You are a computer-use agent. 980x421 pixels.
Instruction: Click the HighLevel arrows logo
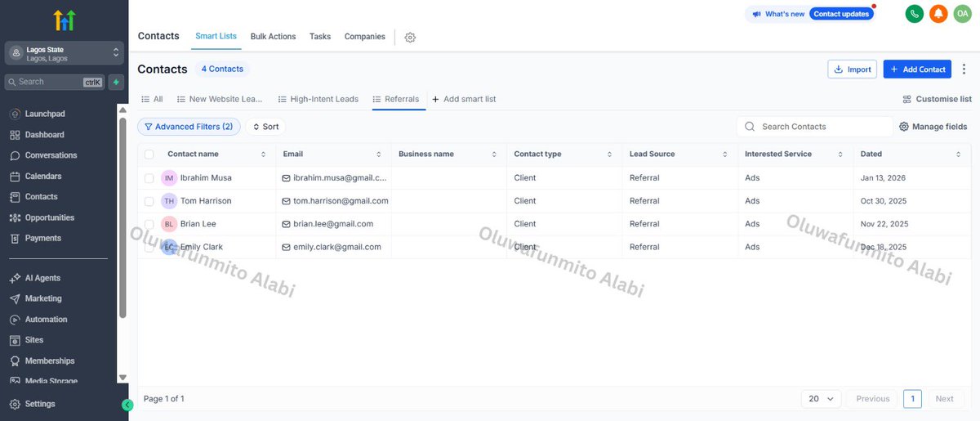64,20
